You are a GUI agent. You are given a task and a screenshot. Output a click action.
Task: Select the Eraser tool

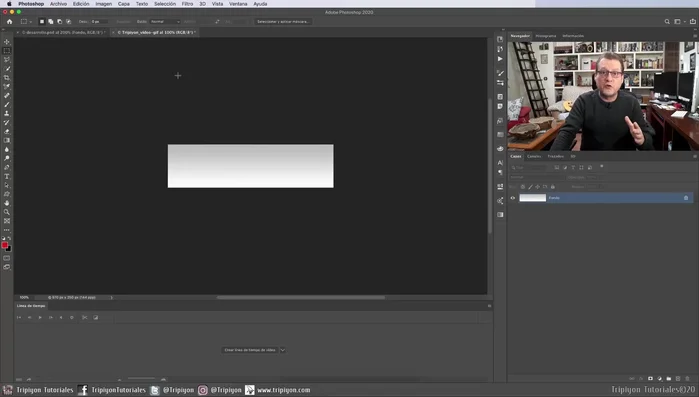[7, 131]
